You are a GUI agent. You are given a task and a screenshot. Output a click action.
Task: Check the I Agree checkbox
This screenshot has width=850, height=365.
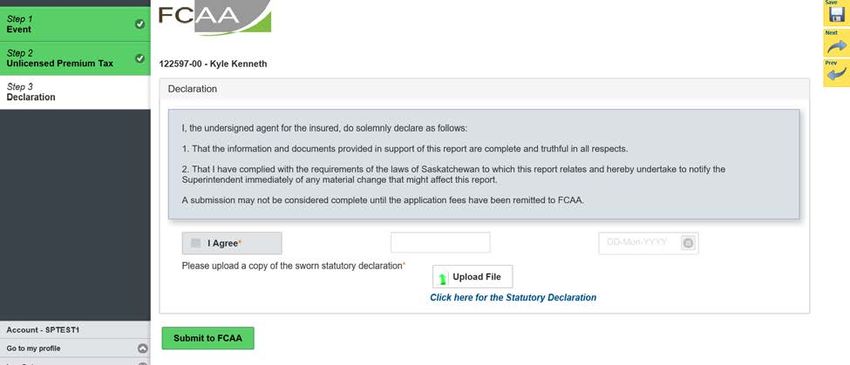196,243
